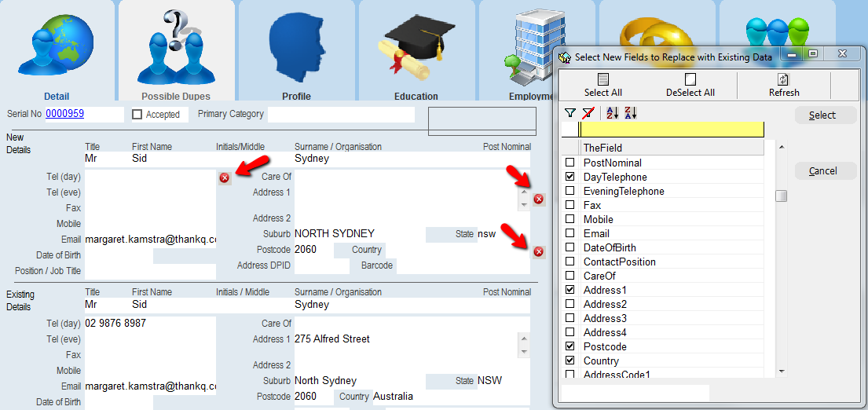The height and width of the screenshot is (410, 868).
Task: Switch to the Education tab
Action: (416, 55)
